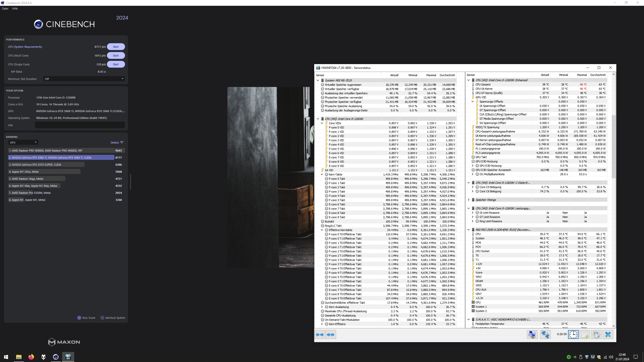The height and width of the screenshot is (362, 644).
Task: Click the HWiNFO icon in the system tray
Action: coord(587,357)
